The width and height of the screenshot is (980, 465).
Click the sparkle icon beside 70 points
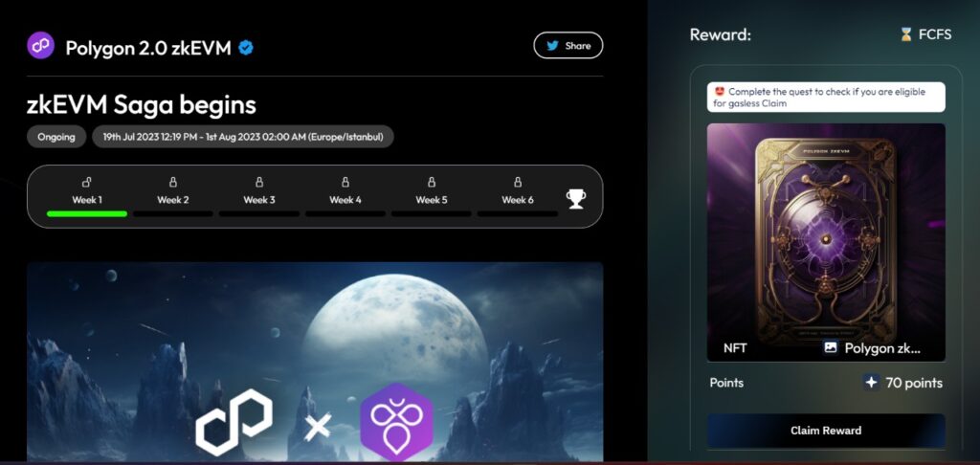tap(871, 382)
